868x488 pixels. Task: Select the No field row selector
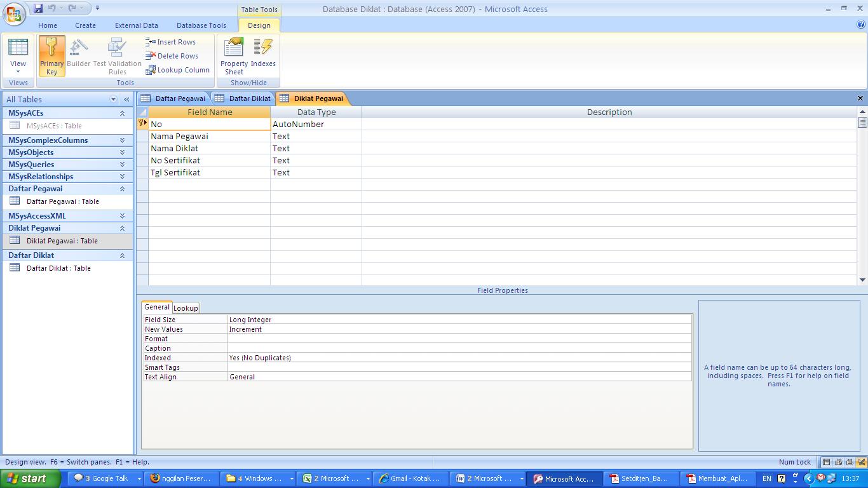(x=142, y=124)
